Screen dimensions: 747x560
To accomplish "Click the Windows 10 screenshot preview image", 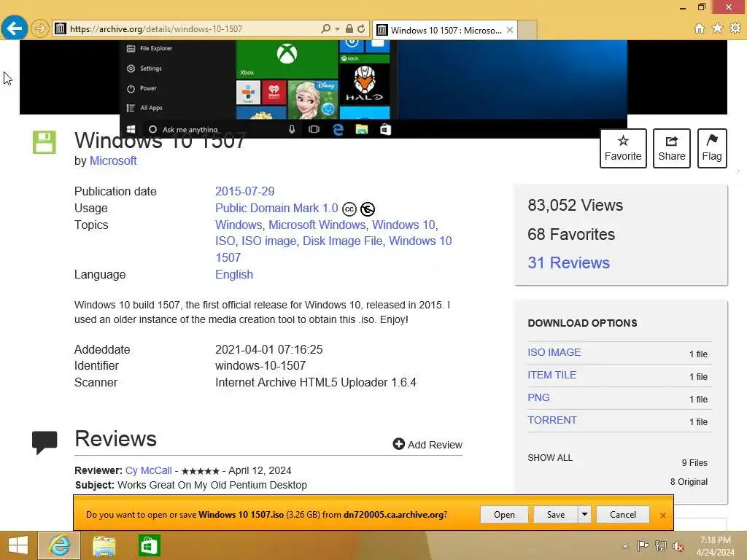I will click(x=373, y=89).
